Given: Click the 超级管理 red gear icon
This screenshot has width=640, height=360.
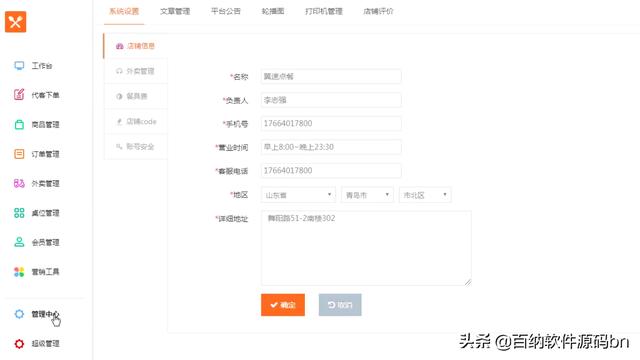Looking at the screenshot, I should click(x=19, y=344).
